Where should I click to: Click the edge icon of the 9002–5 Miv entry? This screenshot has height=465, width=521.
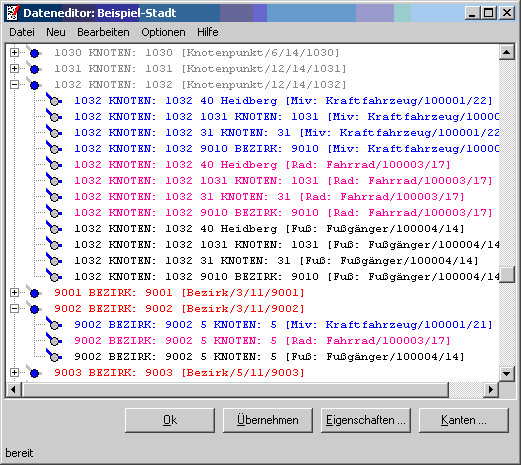(54, 324)
